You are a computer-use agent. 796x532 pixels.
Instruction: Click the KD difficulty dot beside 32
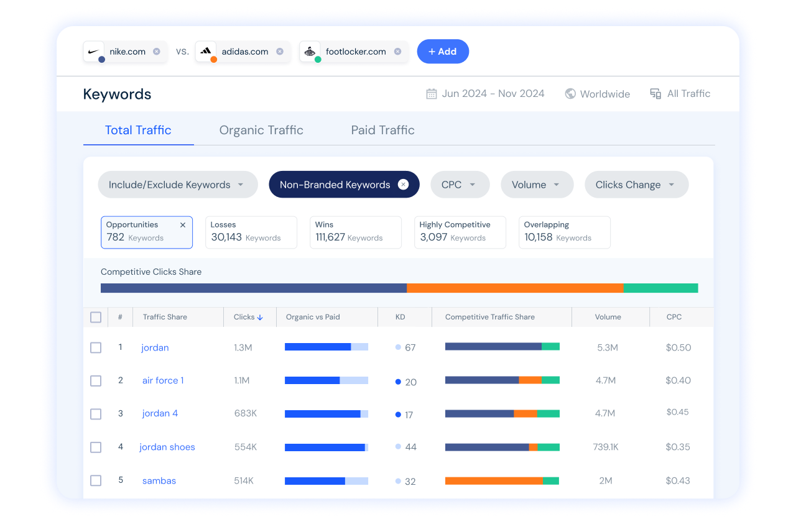pyautogui.click(x=398, y=481)
